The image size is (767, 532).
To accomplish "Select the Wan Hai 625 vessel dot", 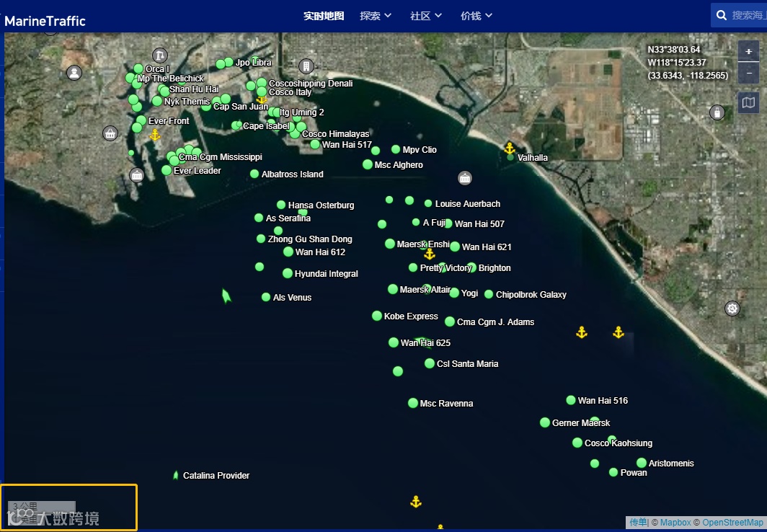I will (394, 342).
